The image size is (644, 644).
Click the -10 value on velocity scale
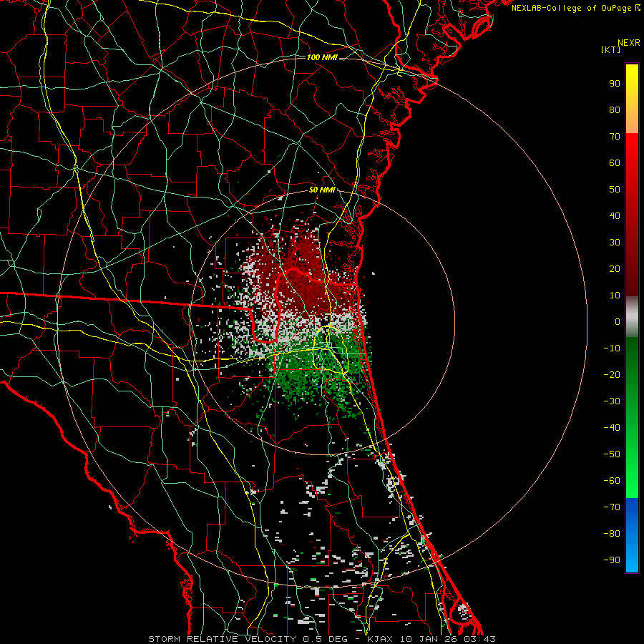pos(612,348)
